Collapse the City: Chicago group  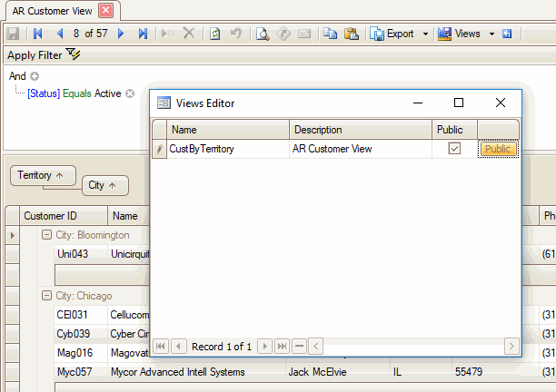[x=47, y=296]
